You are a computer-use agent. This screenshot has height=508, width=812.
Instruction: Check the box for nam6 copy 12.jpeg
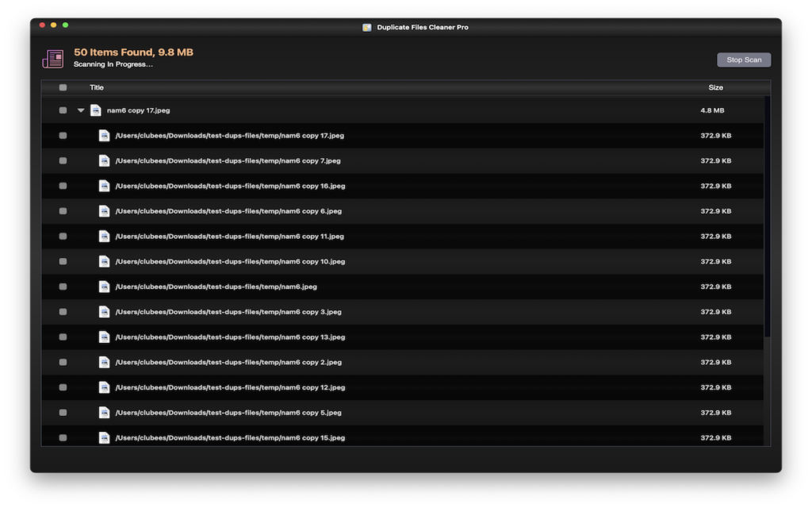point(63,387)
